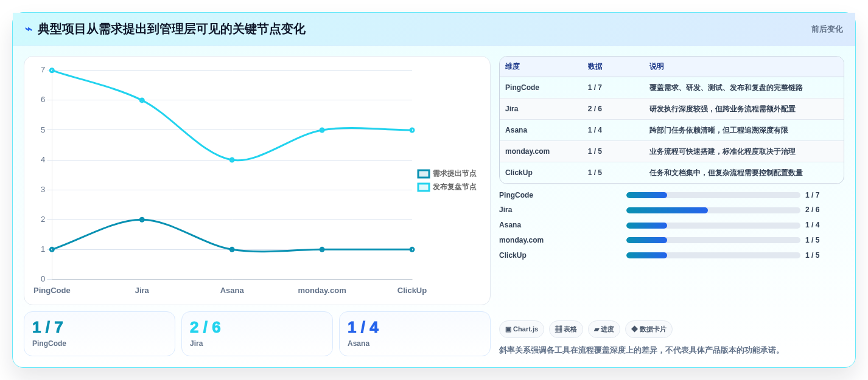Click the PingCode progress bar

pos(713,195)
